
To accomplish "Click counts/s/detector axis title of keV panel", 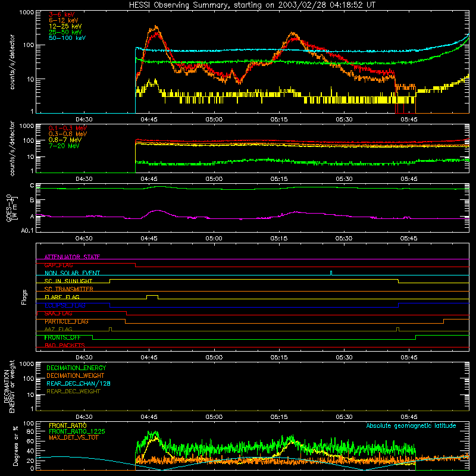I will click(x=12, y=62).
